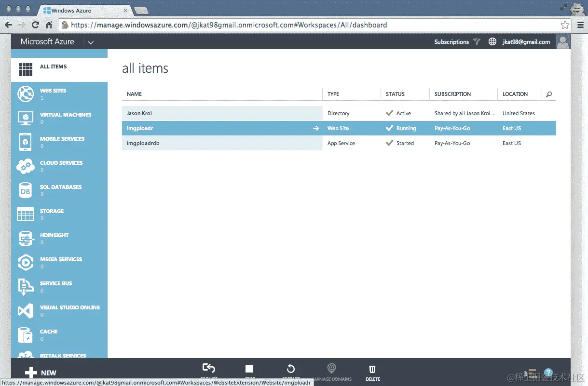
Task: Stop the selected web site
Action: point(249,369)
